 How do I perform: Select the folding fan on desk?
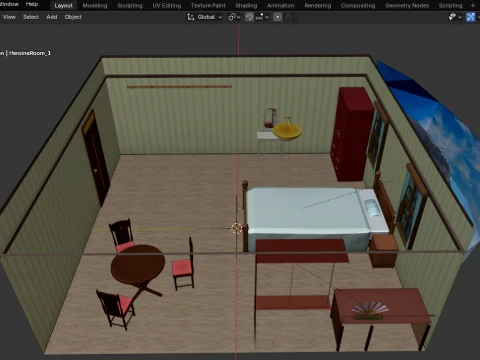370,309
